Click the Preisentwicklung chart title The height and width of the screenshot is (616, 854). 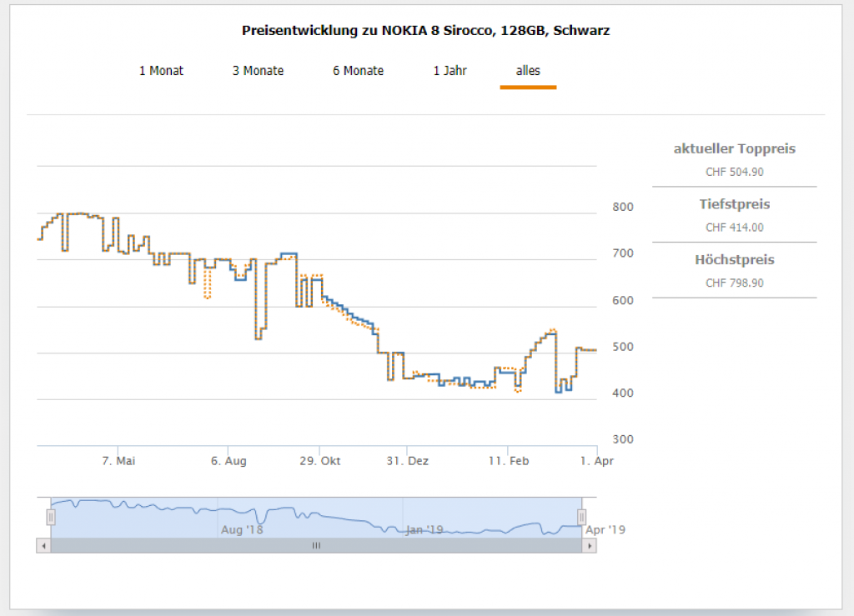point(425,31)
